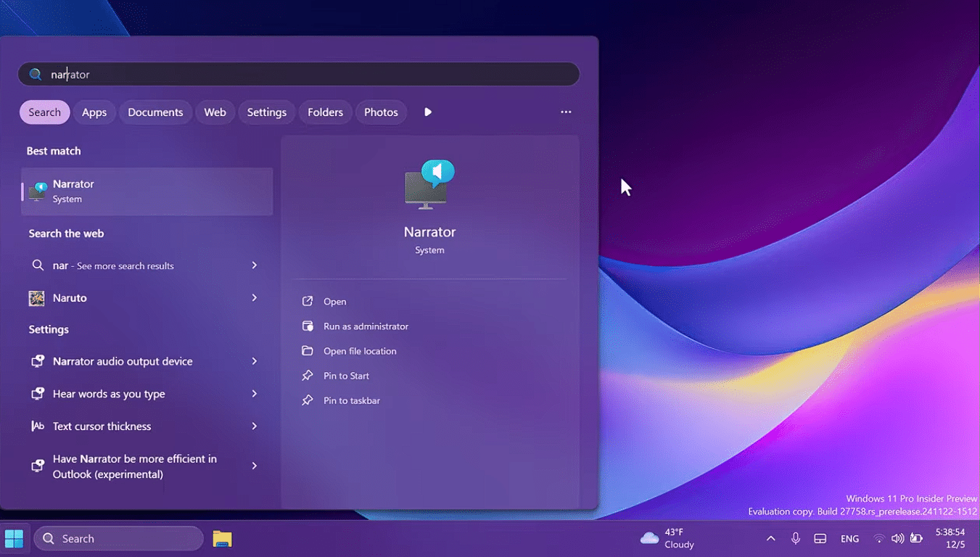Open the Windows Start button

(15, 539)
